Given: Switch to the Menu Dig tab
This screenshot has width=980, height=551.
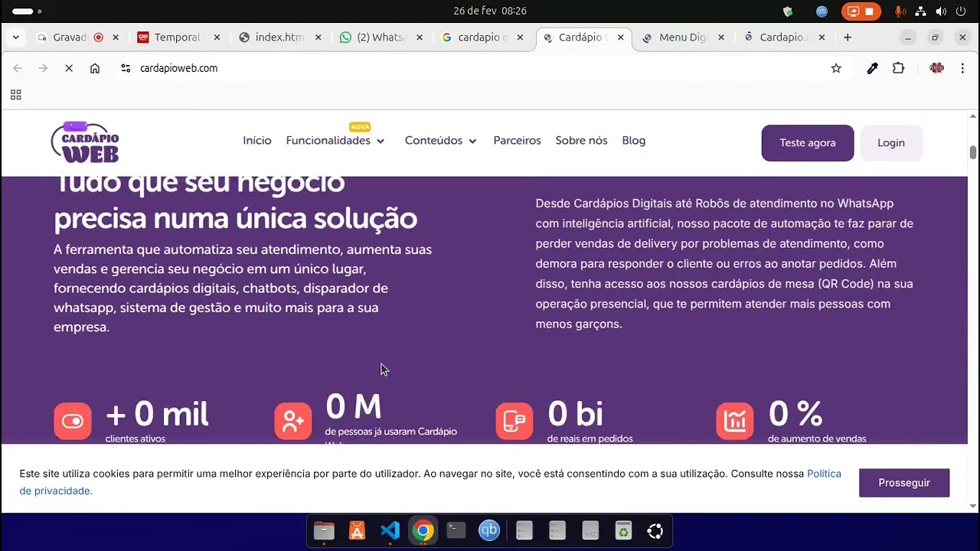Looking at the screenshot, I should coord(683,37).
